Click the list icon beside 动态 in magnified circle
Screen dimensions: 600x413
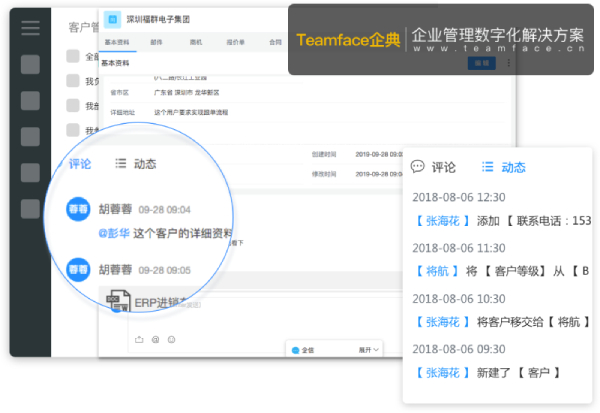[x=121, y=163]
